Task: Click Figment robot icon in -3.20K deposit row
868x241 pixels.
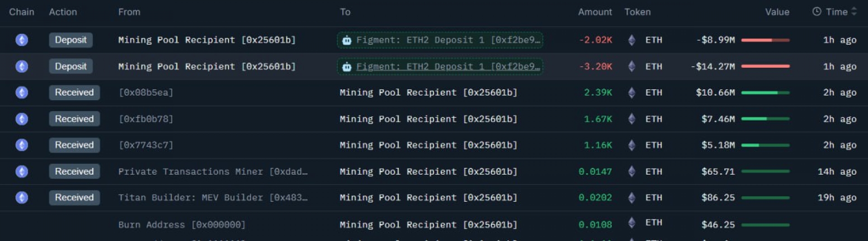Action: point(347,67)
